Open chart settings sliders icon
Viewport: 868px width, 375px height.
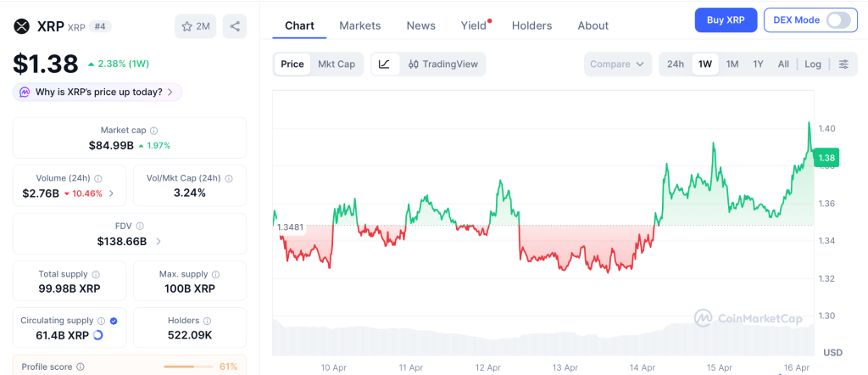click(843, 64)
